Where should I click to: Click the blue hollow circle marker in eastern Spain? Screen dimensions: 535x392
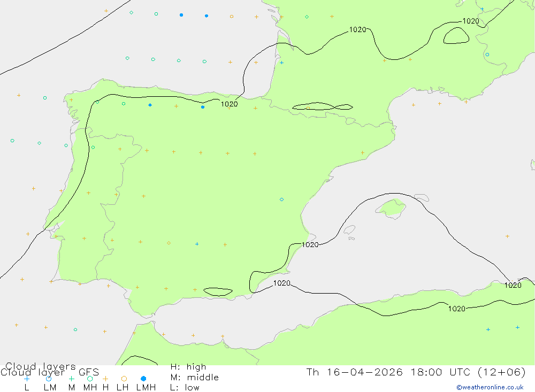[x=281, y=199]
